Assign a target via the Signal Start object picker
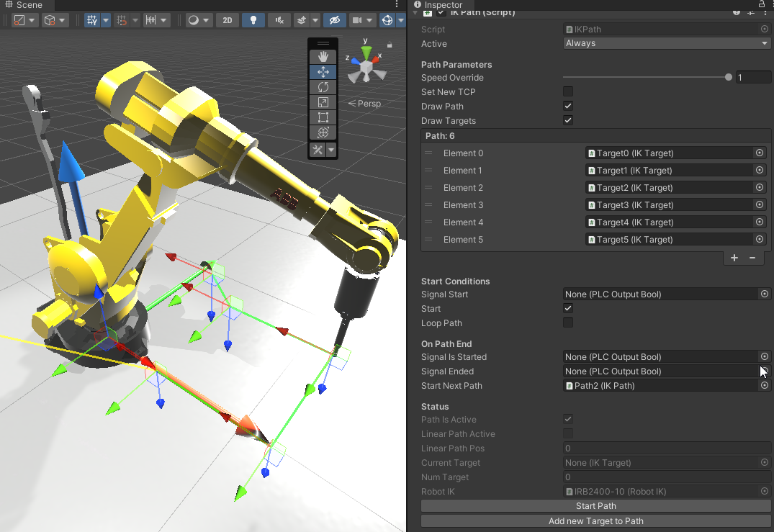This screenshot has width=774, height=532. (764, 294)
